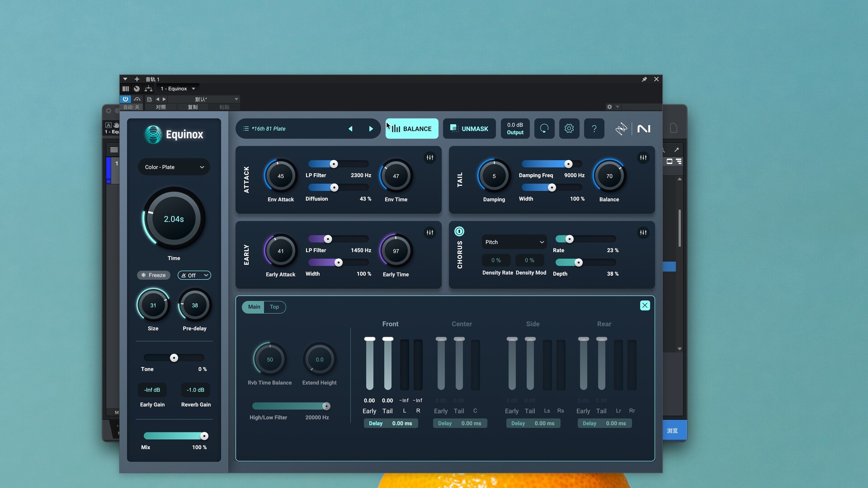This screenshot has width=868, height=488.
Task: Click the Time knob showing 2.04s
Action: tap(174, 219)
